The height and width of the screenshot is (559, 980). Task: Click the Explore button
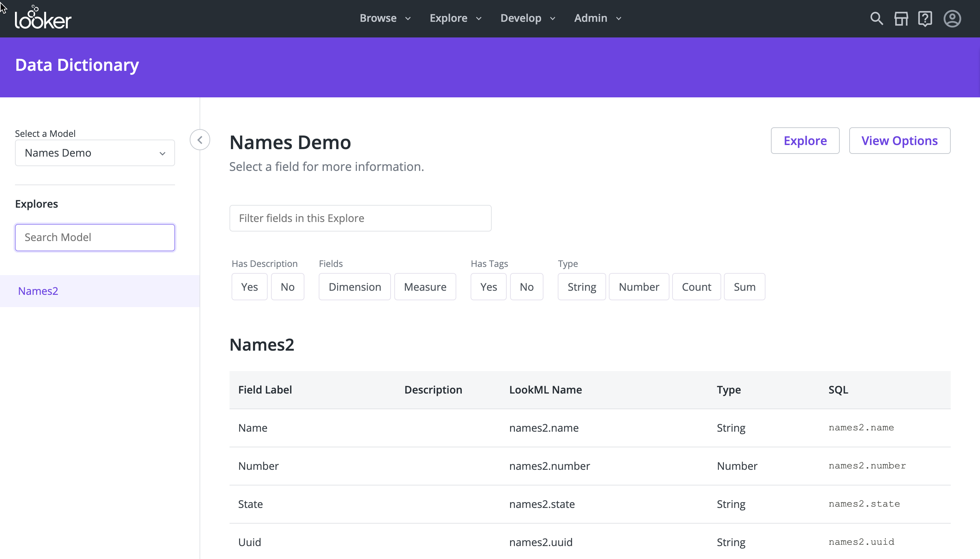click(x=805, y=141)
